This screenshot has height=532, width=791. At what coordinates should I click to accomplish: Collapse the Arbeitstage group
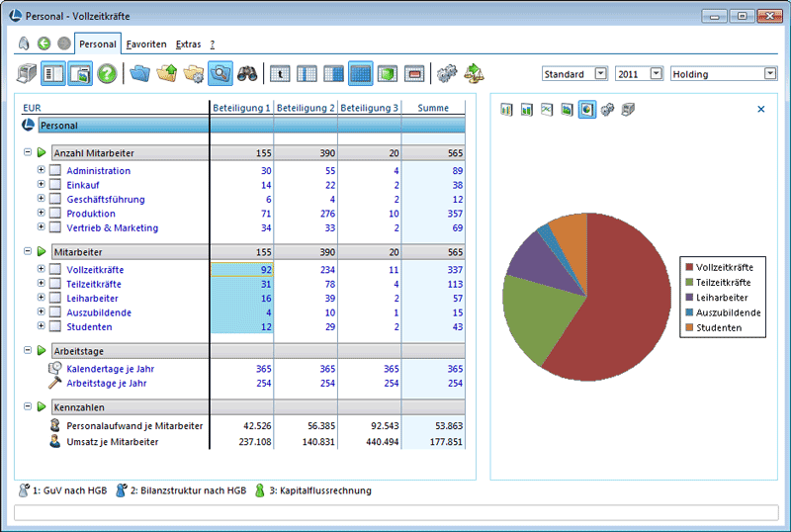pyautogui.click(x=28, y=350)
